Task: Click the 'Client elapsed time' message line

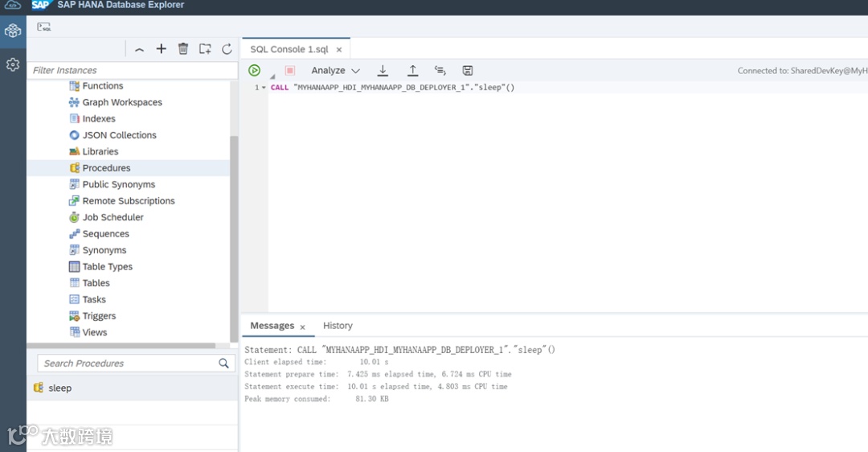Action: [317, 362]
